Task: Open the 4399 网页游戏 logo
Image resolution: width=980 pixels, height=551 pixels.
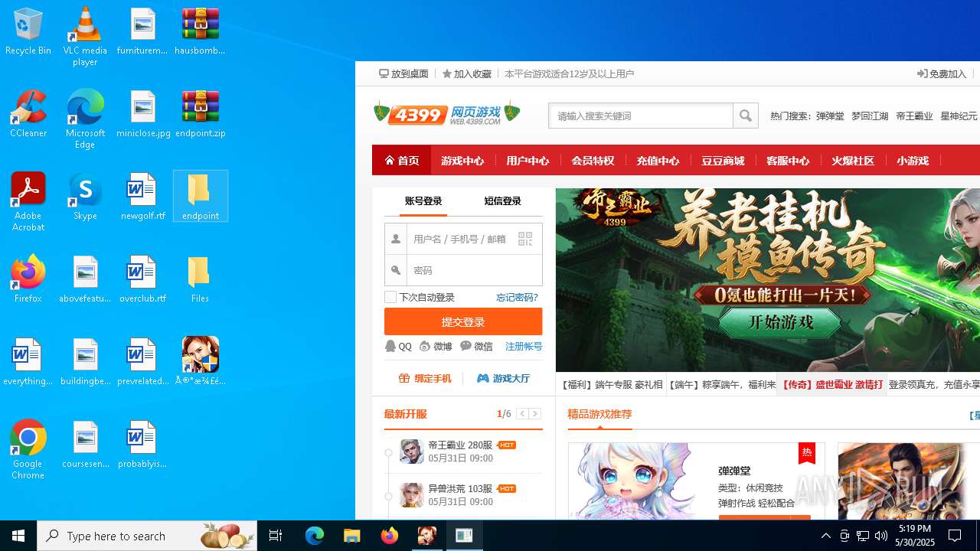Action: point(447,114)
